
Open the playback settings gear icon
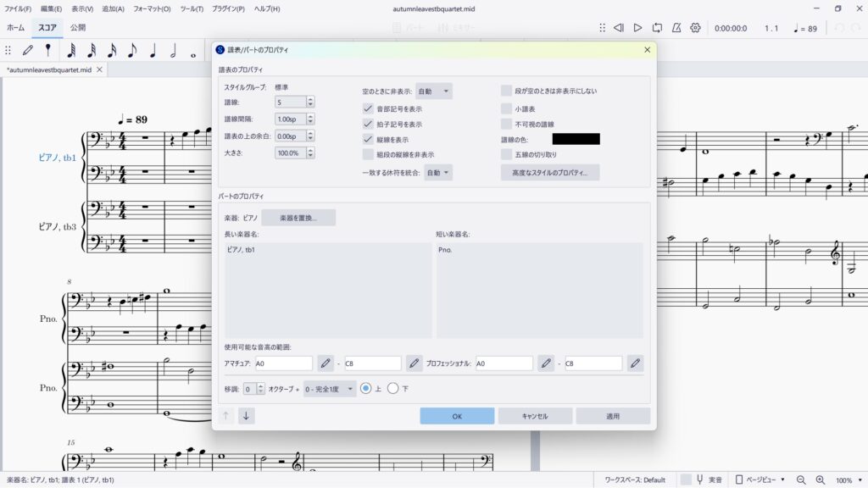[x=695, y=28]
